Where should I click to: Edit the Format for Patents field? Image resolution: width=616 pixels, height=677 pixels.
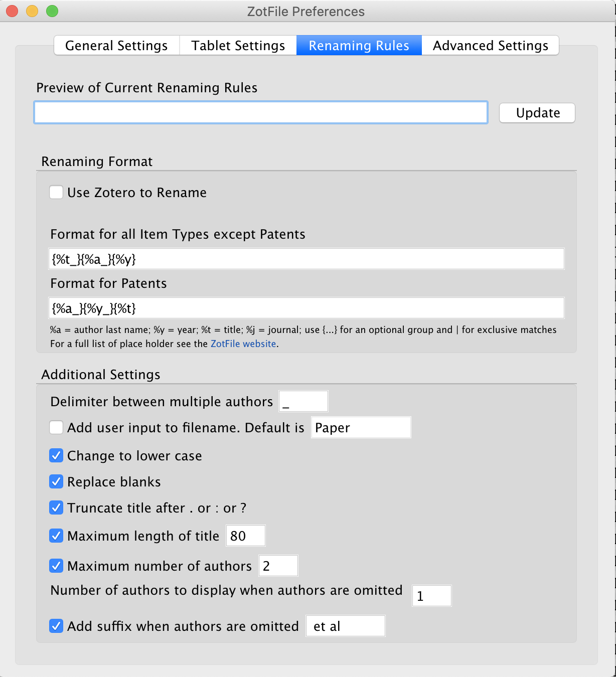click(x=306, y=308)
